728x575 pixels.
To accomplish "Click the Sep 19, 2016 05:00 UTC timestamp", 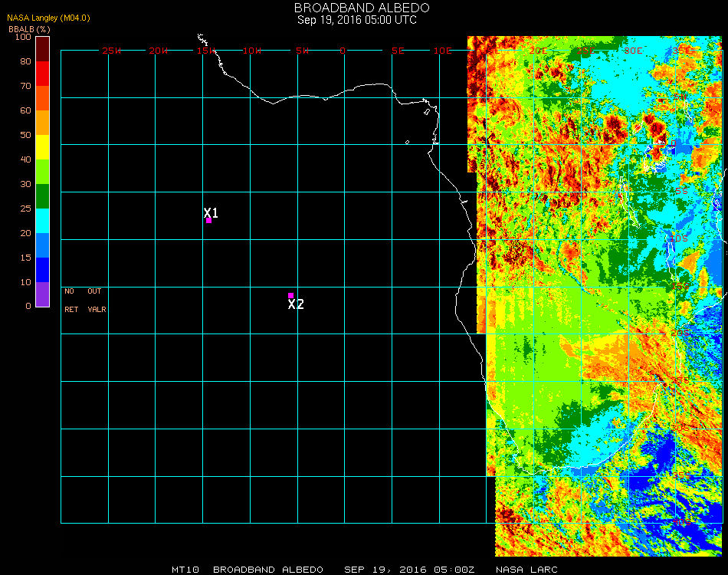I will (357, 20).
